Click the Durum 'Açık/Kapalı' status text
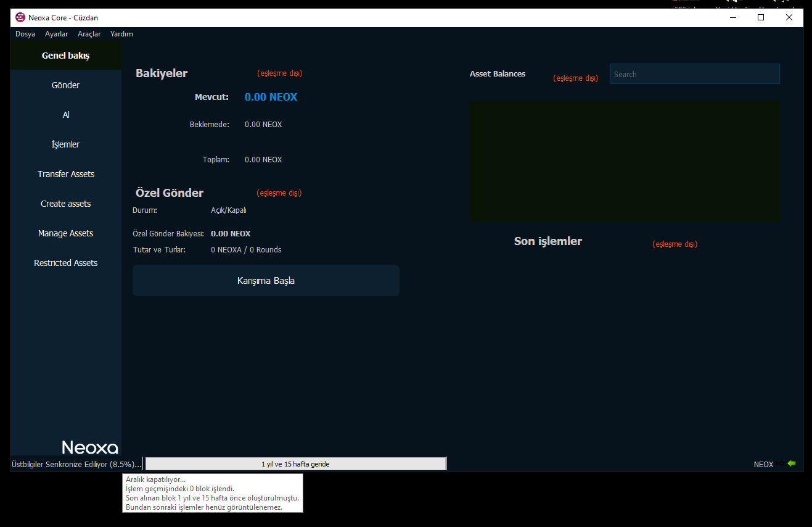The width and height of the screenshot is (812, 527). click(x=229, y=210)
